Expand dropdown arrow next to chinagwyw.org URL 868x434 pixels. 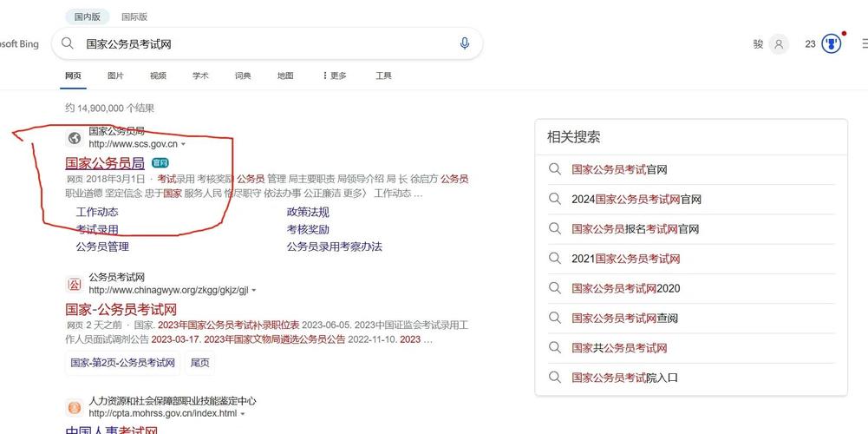[254, 291]
